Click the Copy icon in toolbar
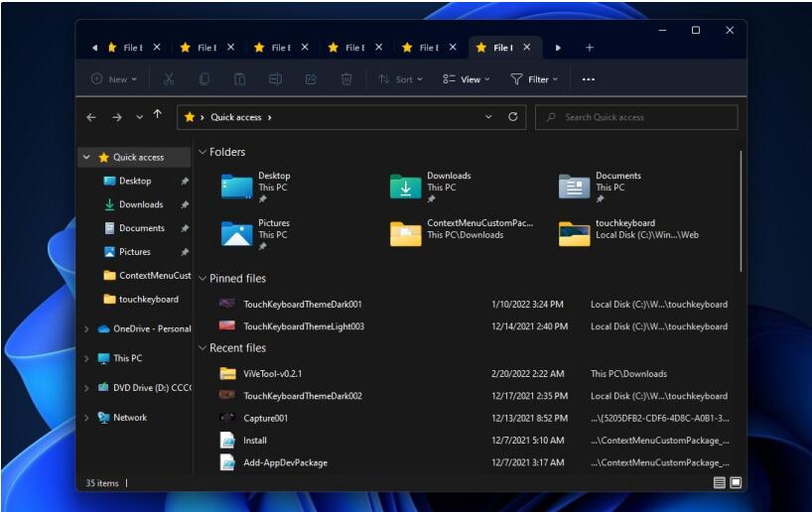Image resolution: width=812 pixels, height=512 pixels. point(204,79)
